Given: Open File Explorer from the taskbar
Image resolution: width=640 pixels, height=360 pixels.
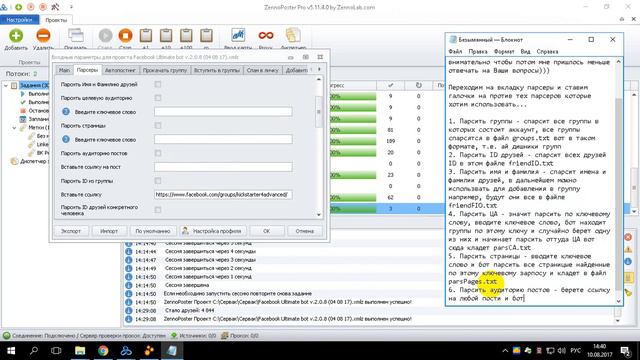Looking at the screenshot, I should (x=80, y=351).
